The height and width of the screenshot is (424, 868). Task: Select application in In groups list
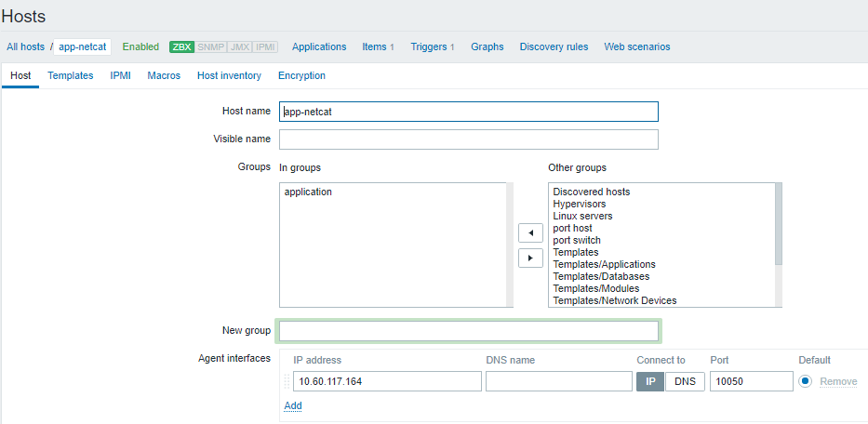[308, 192]
